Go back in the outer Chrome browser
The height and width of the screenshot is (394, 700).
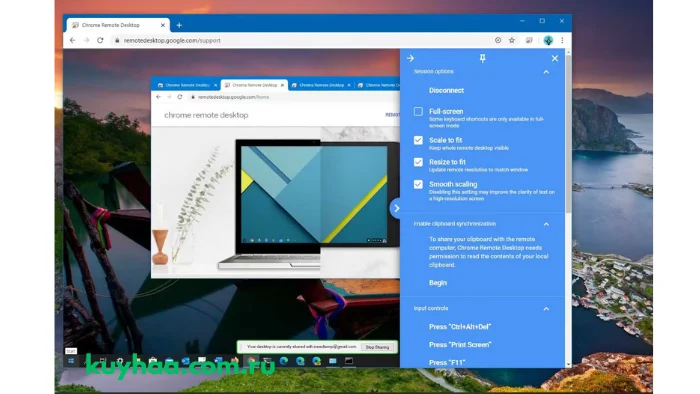coord(73,40)
